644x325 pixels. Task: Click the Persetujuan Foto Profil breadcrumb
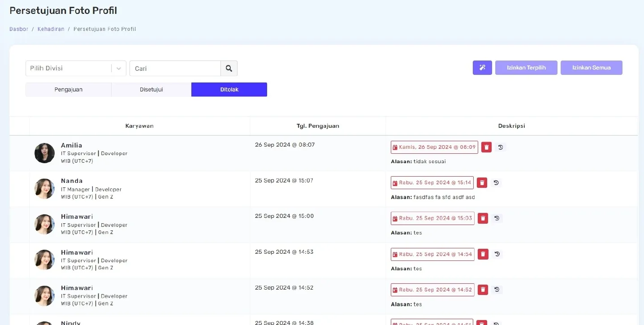click(x=105, y=29)
